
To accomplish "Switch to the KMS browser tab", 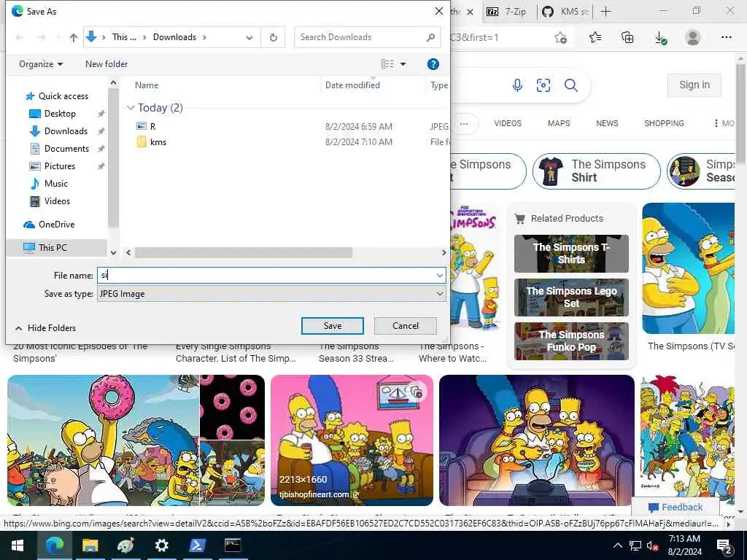I will click(x=566, y=12).
